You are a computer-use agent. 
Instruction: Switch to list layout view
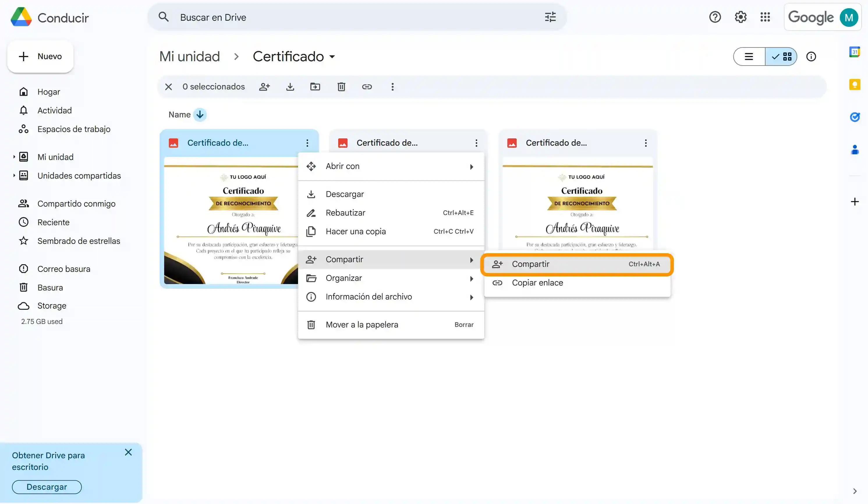pos(749,57)
